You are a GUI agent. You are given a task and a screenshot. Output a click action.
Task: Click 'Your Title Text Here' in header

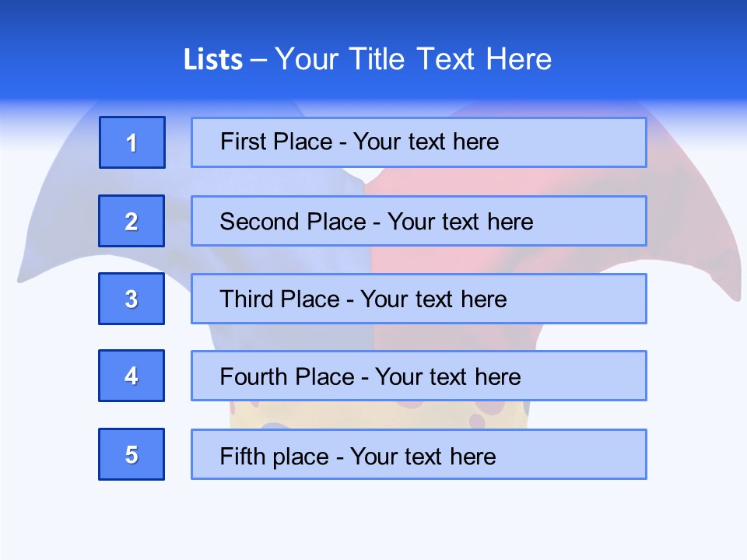pyautogui.click(x=413, y=59)
